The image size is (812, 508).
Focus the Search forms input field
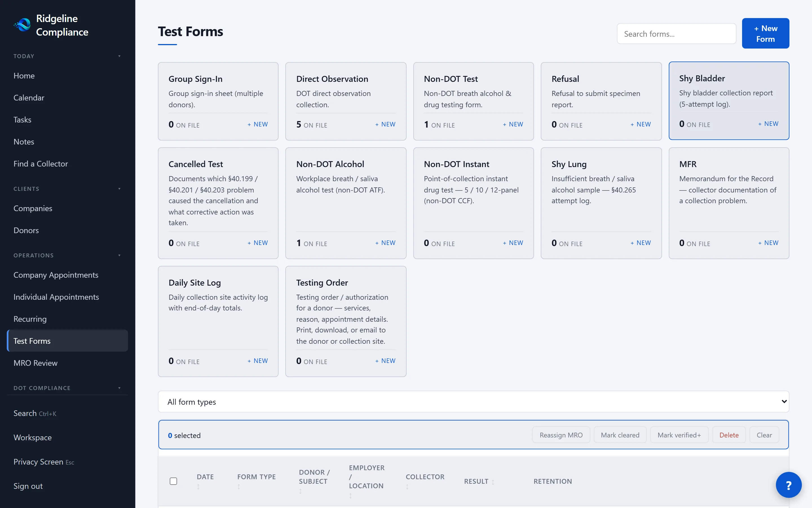tap(676, 34)
